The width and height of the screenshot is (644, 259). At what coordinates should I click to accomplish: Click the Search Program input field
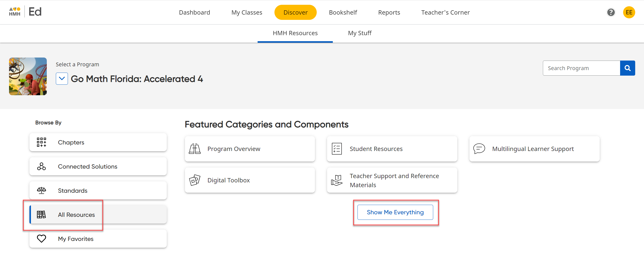point(581,68)
